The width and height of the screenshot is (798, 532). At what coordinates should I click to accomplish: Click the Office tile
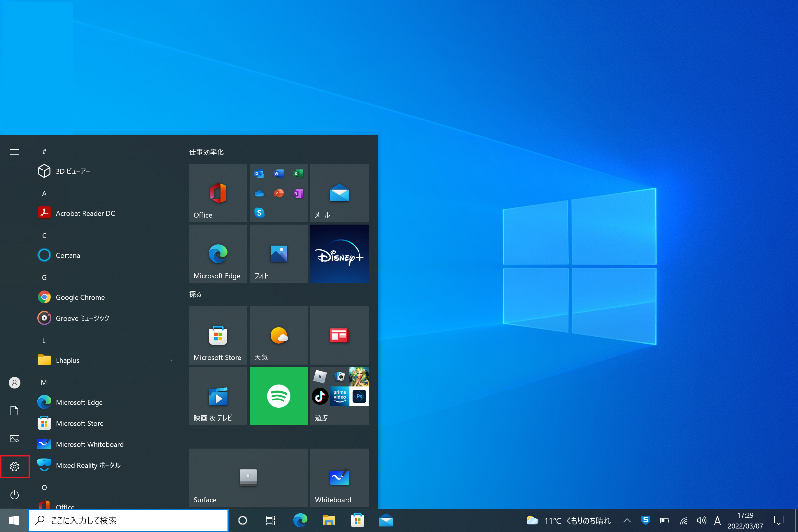point(218,193)
